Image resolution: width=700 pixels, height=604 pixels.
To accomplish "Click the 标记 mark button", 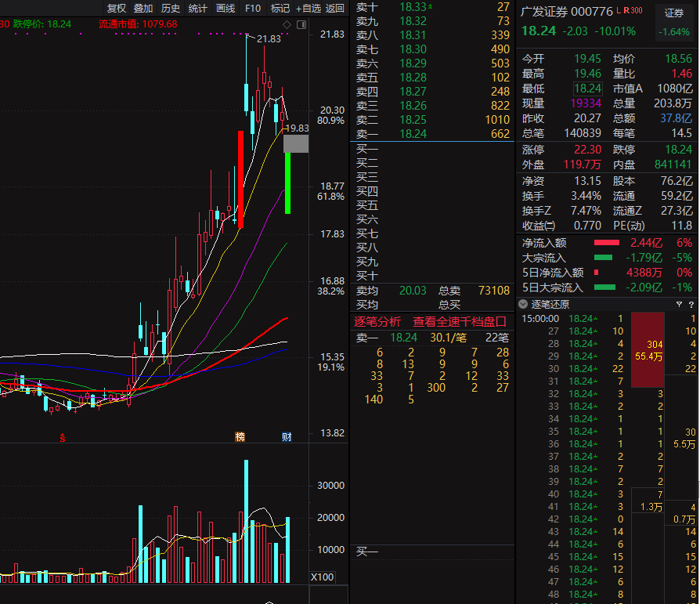I will tap(280, 8).
